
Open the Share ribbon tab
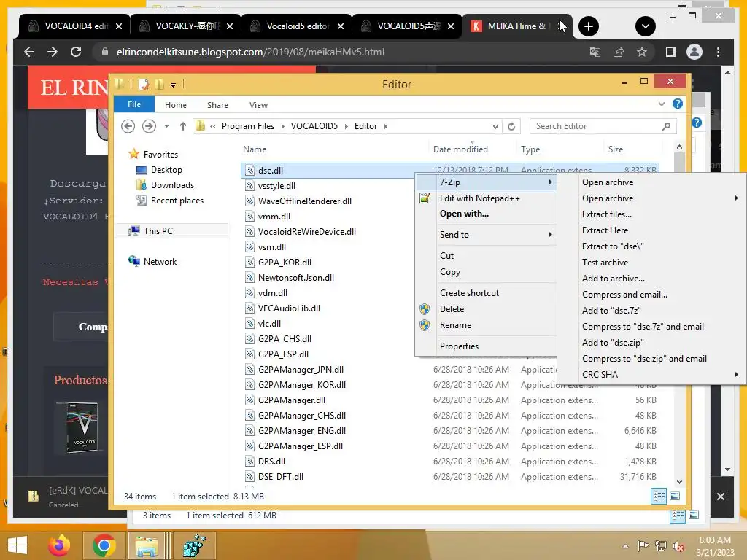[217, 105]
